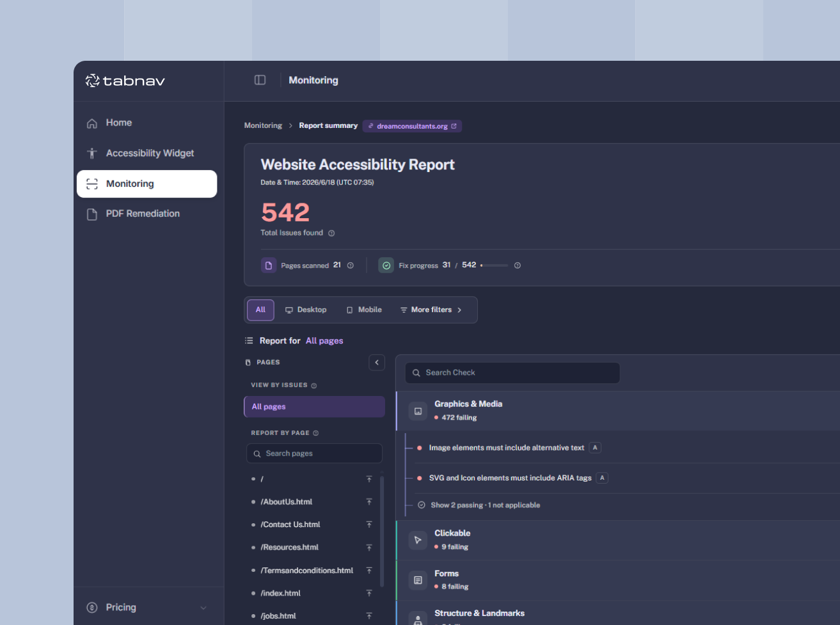This screenshot has height=625, width=840.
Task: Select the /Resources.html page
Action: [x=290, y=548]
